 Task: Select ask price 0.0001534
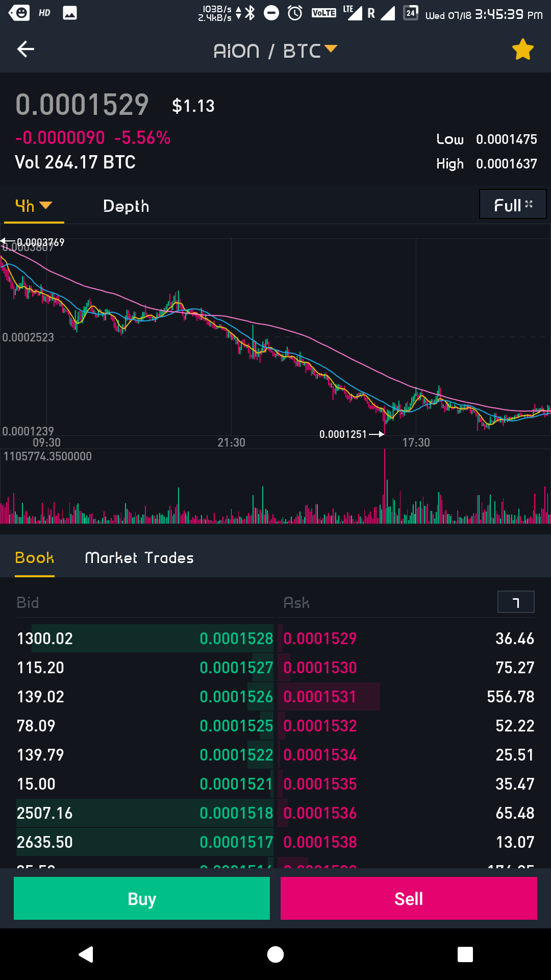coord(320,755)
